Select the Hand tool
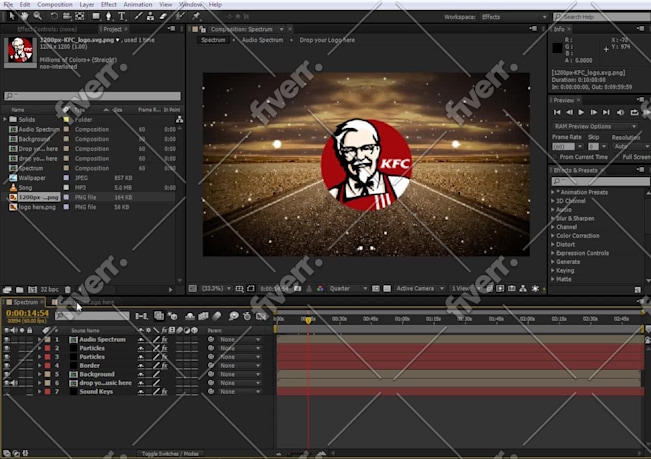Screen dimensions: 651x459 [x=24, y=16]
